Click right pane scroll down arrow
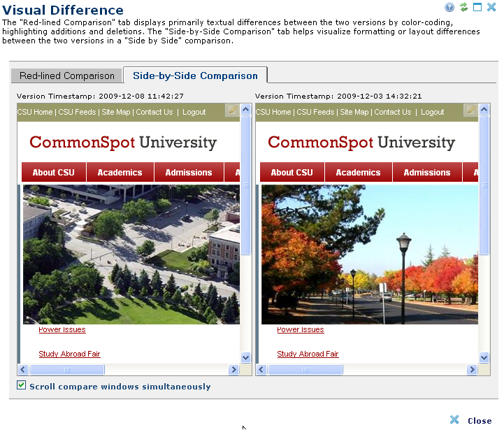This screenshot has height=430, width=504. 484,357
